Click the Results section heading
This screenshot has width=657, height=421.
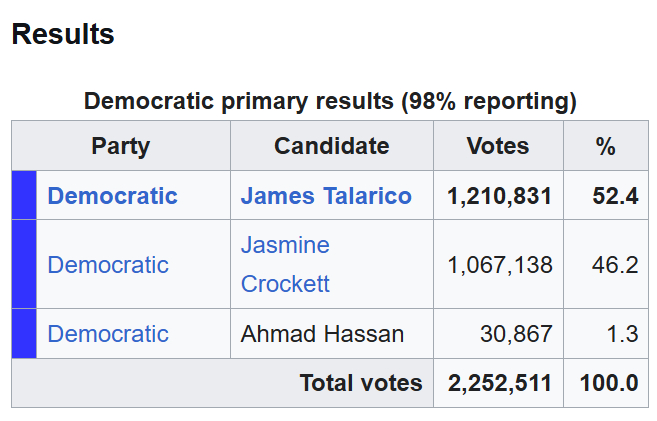point(63,35)
